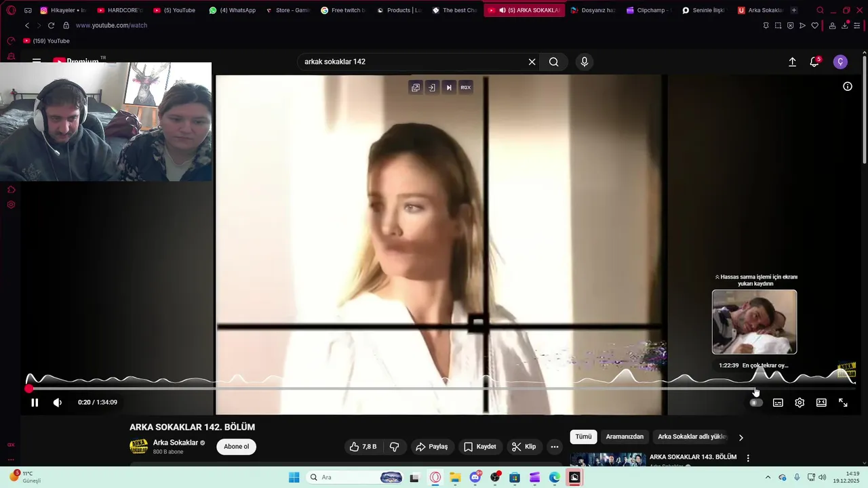868x488 pixels.
Task: Enter fullscreen mode
Action: coord(843,403)
